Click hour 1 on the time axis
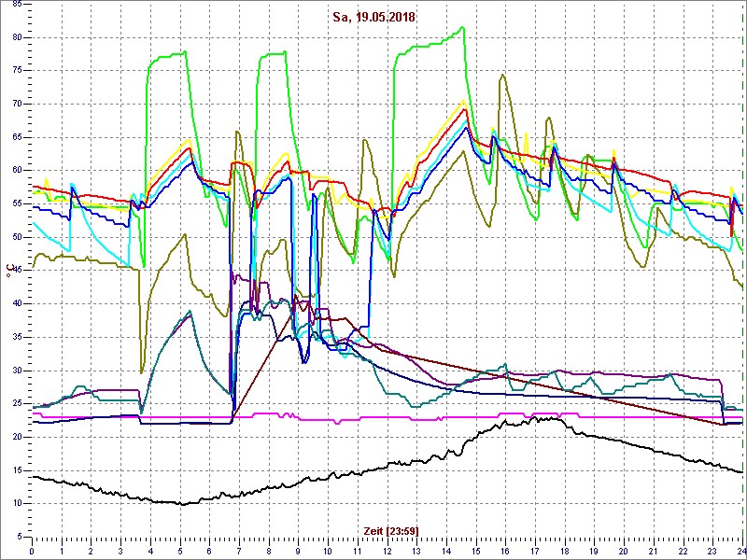747x560 pixels. click(x=62, y=551)
